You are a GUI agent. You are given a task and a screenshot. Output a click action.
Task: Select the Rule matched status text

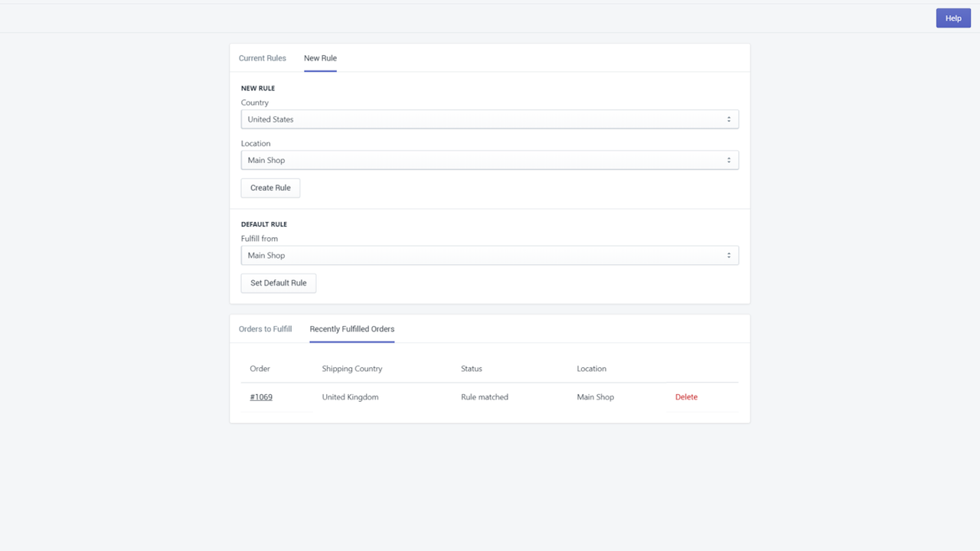pos(484,396)
